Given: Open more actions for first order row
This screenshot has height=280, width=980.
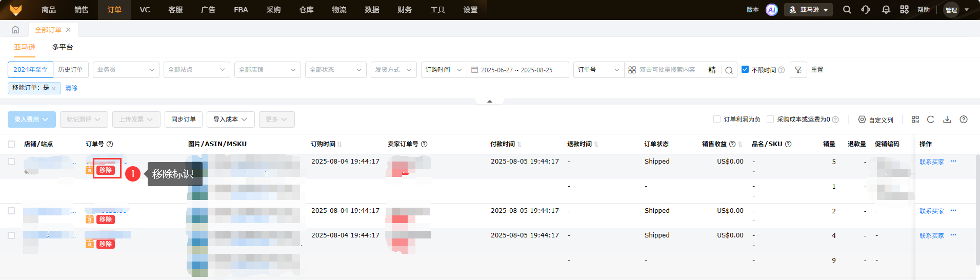Looking at the screenshot, I should coord(953,161).
